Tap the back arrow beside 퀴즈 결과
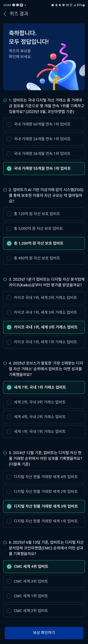 click(x=5, y=14)
